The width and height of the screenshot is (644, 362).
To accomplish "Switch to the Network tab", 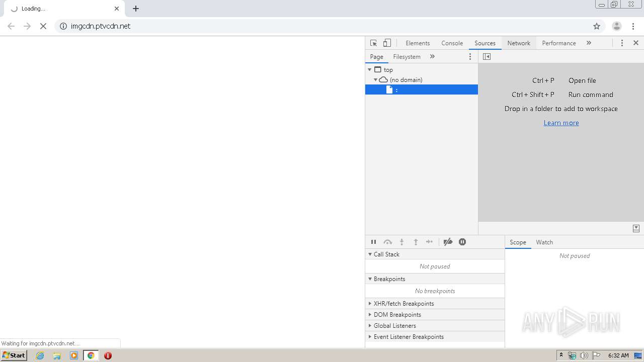I will coord(519,43).
